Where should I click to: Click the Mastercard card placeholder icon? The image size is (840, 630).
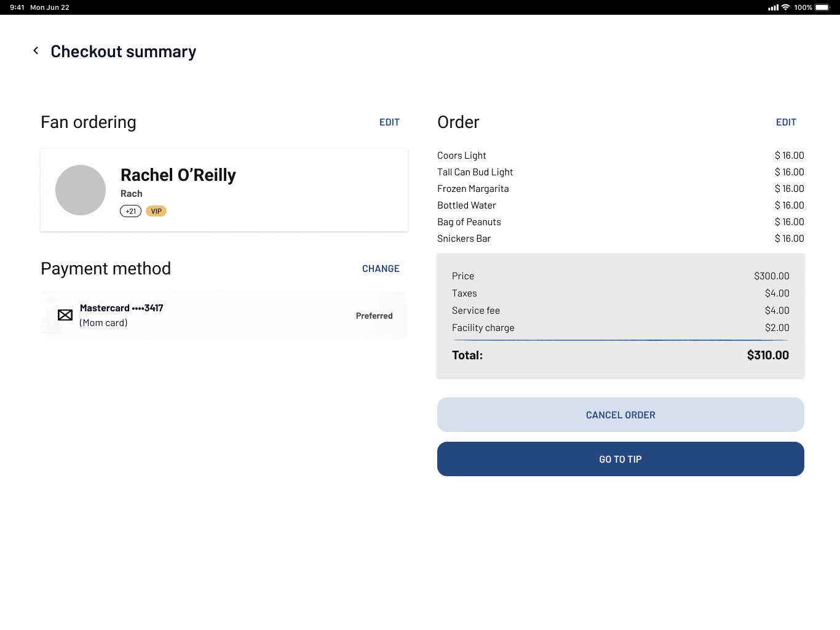click(x=65, y=316)
